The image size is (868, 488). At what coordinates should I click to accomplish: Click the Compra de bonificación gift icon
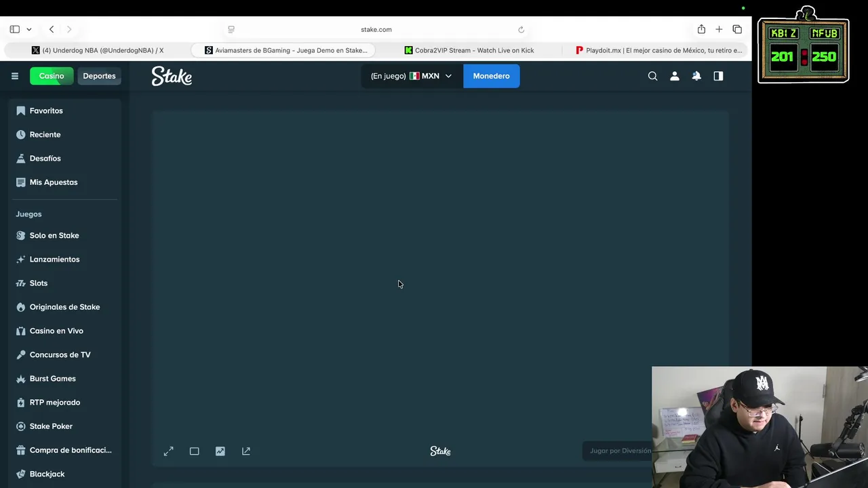20,450
